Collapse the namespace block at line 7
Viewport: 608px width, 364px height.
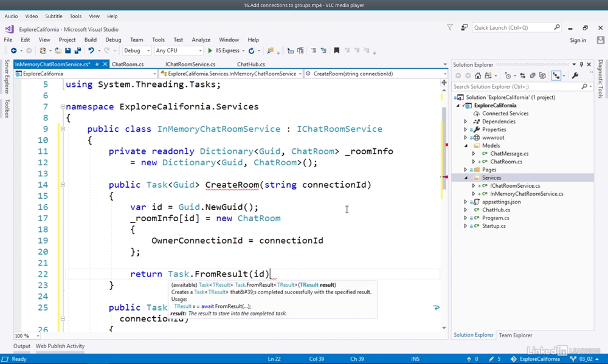tap(63, 106)
